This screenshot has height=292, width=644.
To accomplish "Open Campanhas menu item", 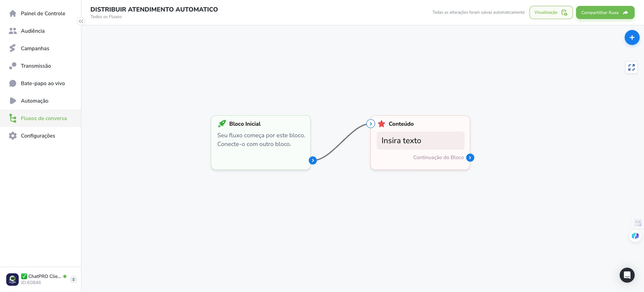I will (x=41, y=48).
